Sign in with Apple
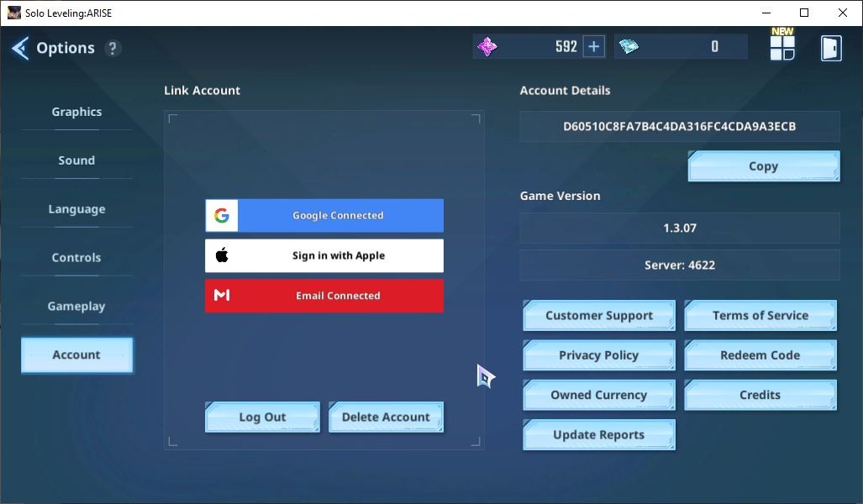The height and width of the screenshot is (504, 863). [324, 255]
